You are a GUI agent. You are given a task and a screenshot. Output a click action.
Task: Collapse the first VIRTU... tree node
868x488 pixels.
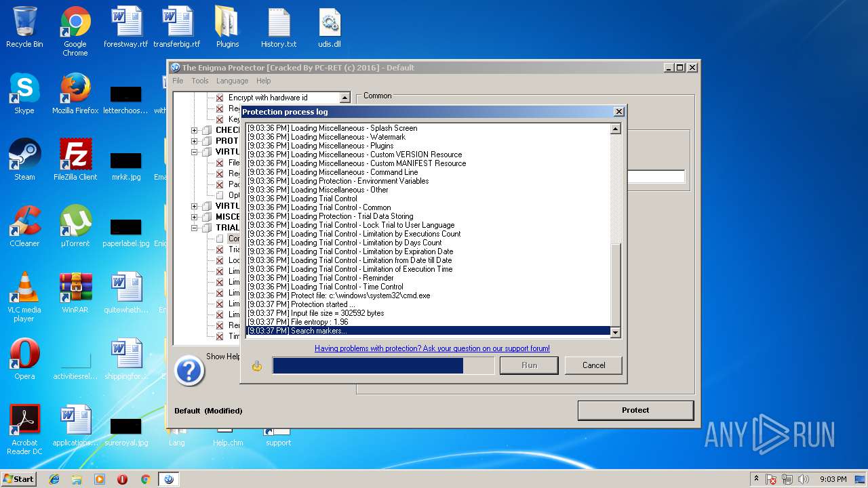(195, 152)
